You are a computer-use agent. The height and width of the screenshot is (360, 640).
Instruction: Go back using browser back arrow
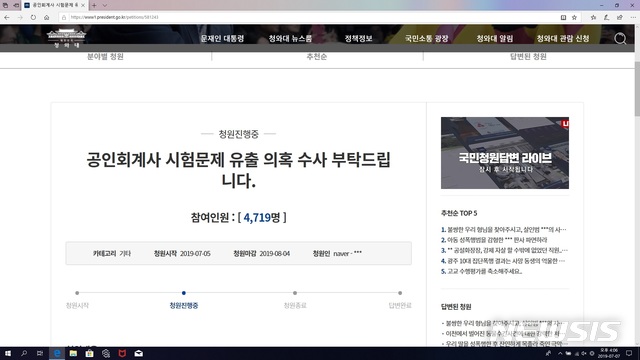(x=7, y=17)
